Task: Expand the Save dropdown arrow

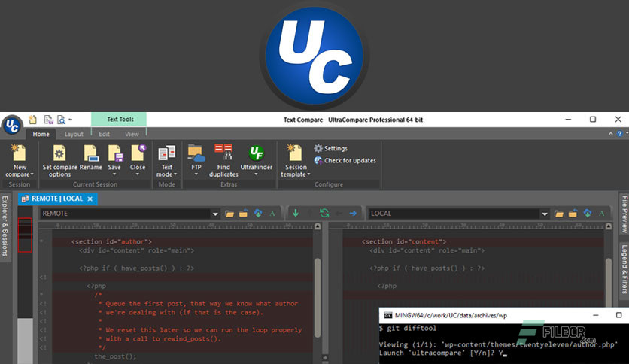Action: click(x=114, y=174)
